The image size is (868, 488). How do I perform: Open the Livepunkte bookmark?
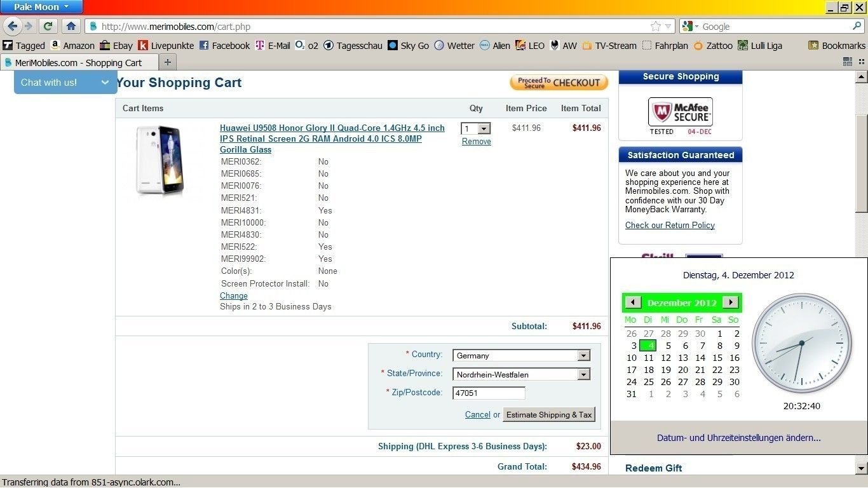pyautogui.click(x=166, y=45)
